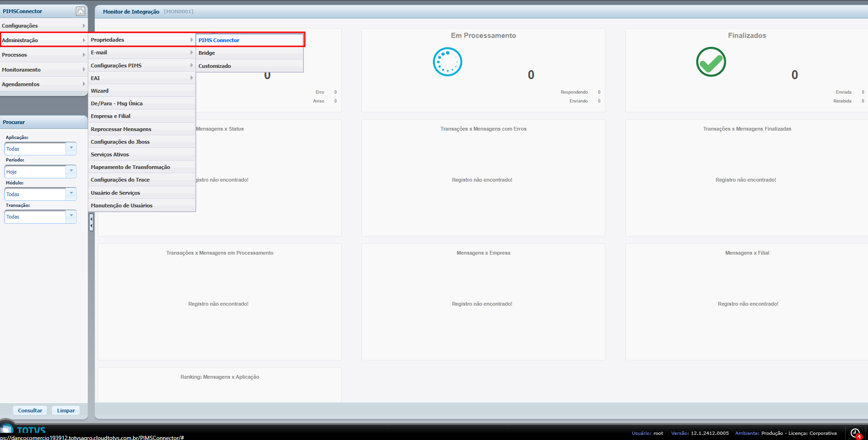Open Manutenção de Usuários
The width and height of the screenshot is (868, 440).
[x=142, y=205]
